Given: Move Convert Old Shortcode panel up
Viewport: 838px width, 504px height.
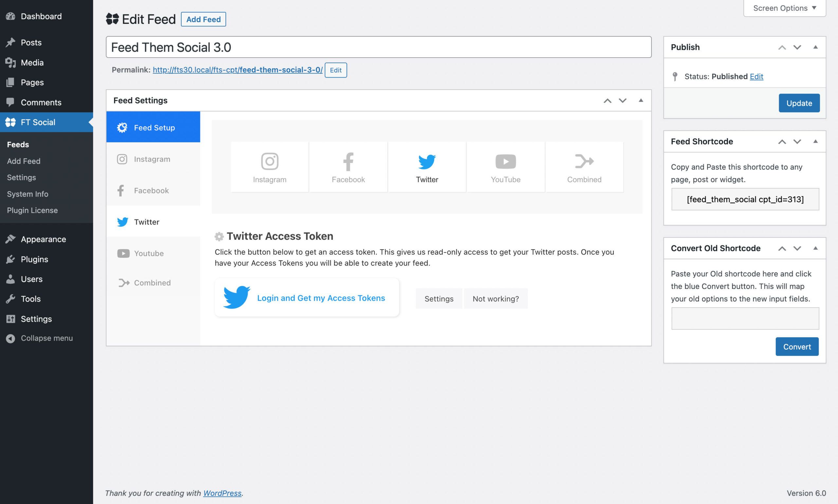Looking at the screenshot, I should pos(782,248).
